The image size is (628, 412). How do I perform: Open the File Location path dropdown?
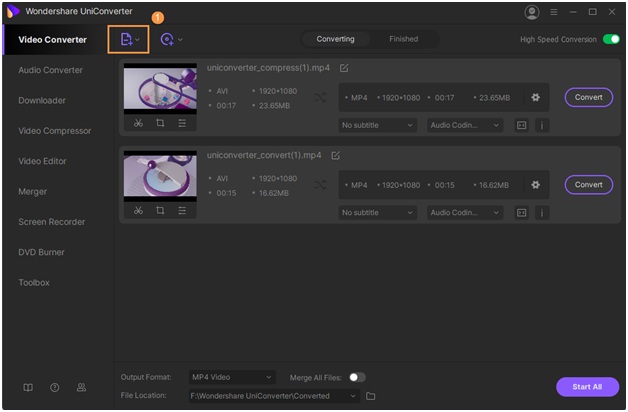tap(353, 396)
